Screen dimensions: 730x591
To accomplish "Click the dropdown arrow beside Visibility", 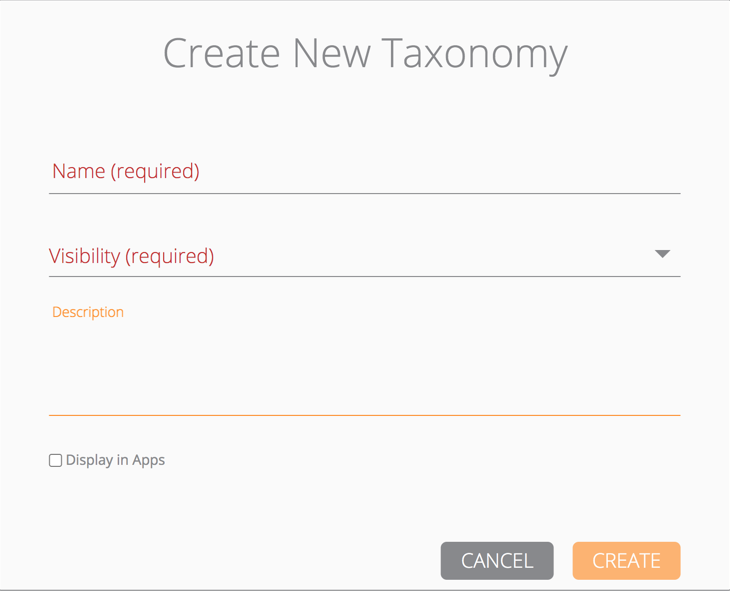I will coord(662,254).
